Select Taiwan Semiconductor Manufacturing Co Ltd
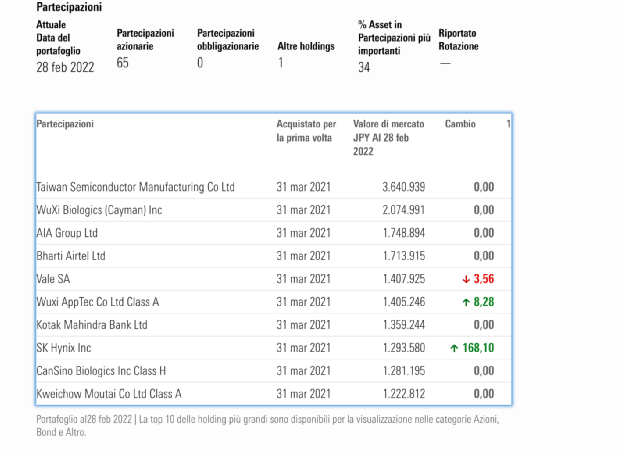This screenshot has height=455, width=624. coord(135,187)
